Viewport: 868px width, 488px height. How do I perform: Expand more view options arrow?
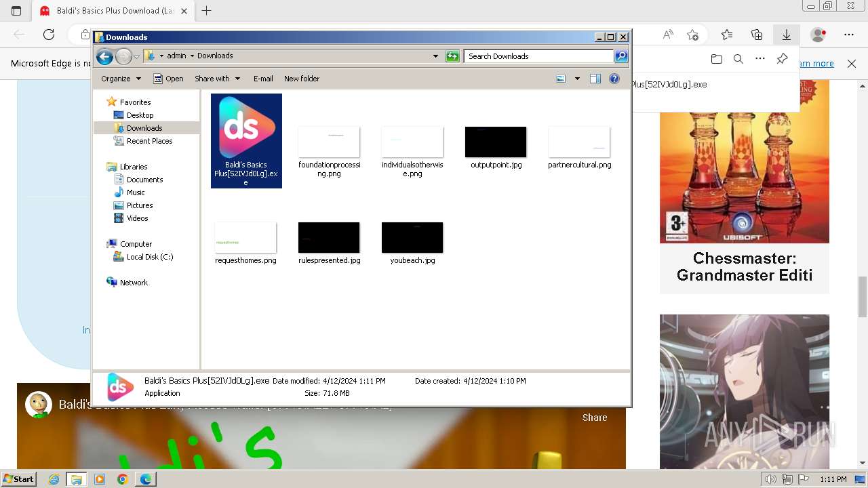577,79
